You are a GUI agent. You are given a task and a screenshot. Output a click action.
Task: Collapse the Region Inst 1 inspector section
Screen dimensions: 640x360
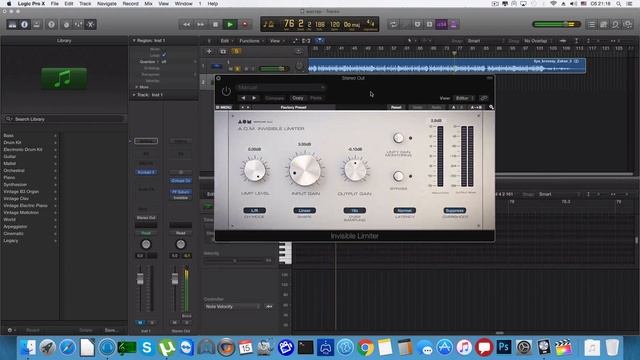pyautogui.click(x=134, y=40)
